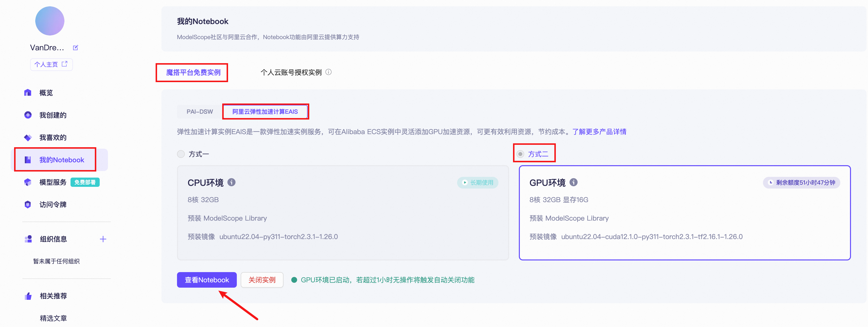Click the user avatar circle
The height and width of the screenshot is (327, 868).
pyautogui.click(x=50, y=21)
